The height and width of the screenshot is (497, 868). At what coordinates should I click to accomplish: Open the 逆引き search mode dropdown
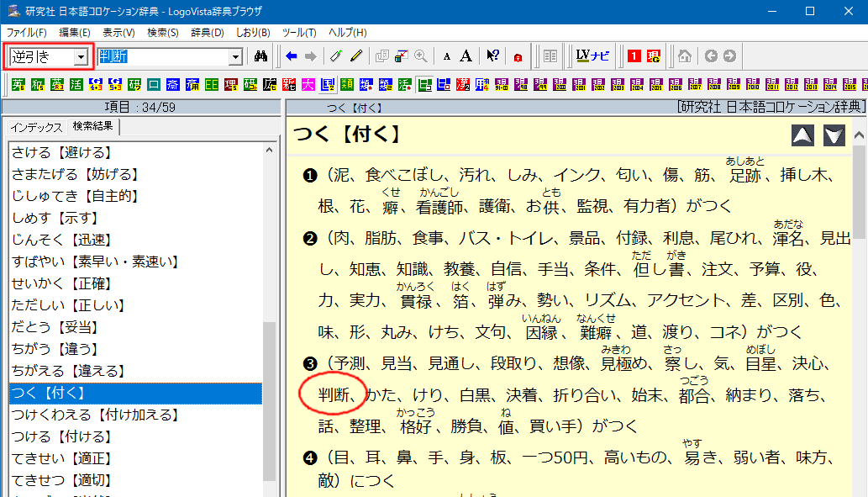pyautogui.click(x=82, y=56)
